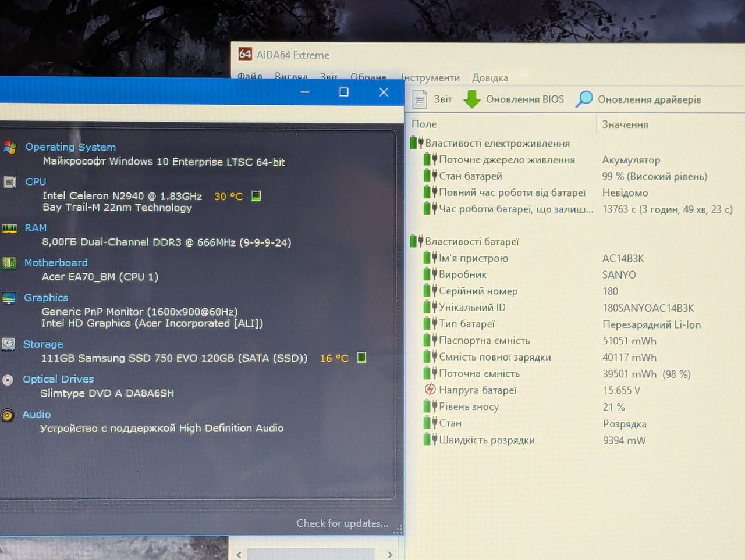Viewport: 745px width, 560px height.
Task: Click the Оновлення драйверів magnifier icon
Action: (x=584, y=99)
